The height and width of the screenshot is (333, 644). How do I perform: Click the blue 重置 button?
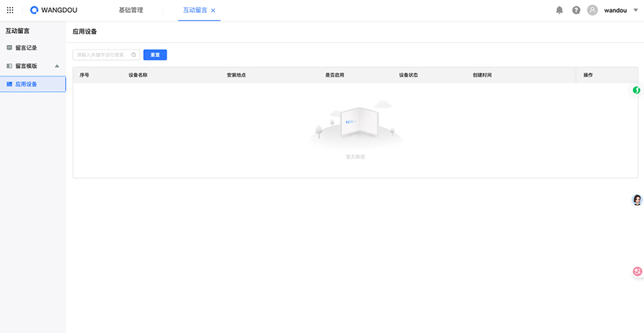pyautogui.click(x=155, y=55)
